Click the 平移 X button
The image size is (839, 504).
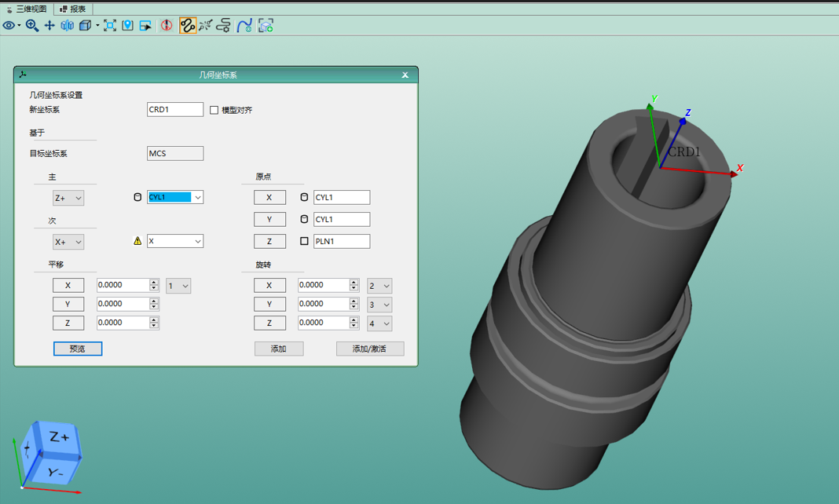[68, 286]
